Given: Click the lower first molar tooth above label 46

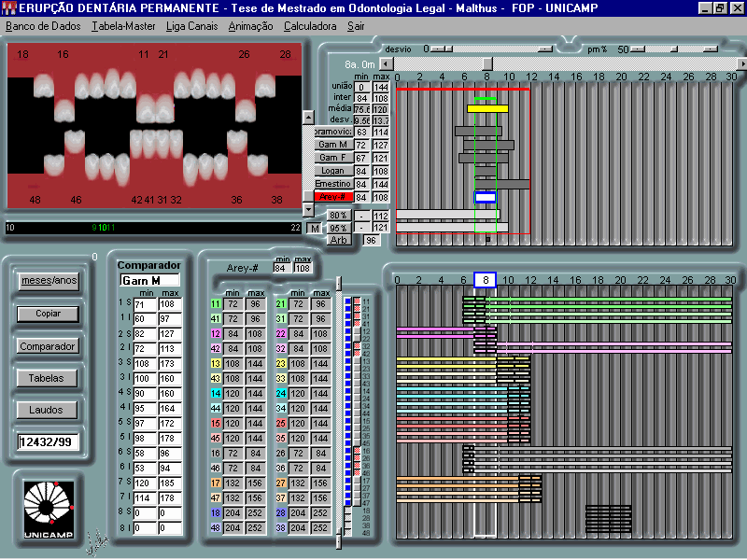Looking at the screenshot, I should [75, 142].
